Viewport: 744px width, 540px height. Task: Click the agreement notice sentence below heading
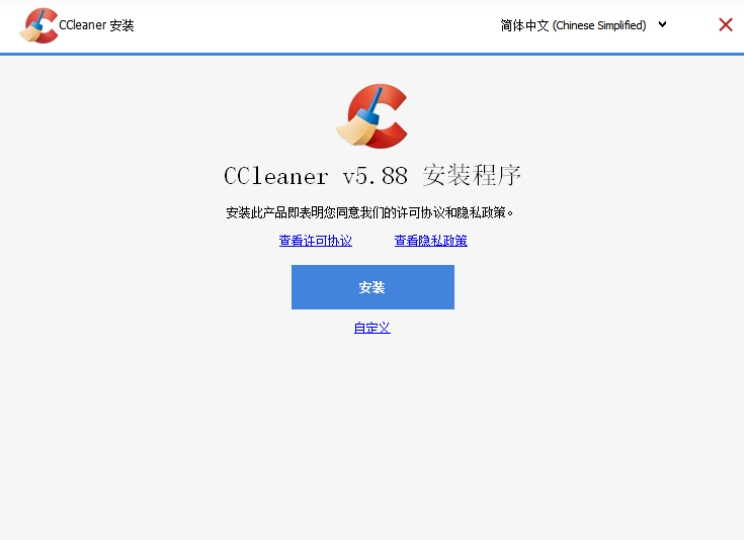[x=370, y=212]
